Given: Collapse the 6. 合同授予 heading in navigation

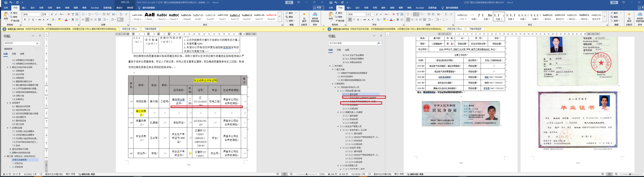Looking at the screenshot, I should coord(8,103).
